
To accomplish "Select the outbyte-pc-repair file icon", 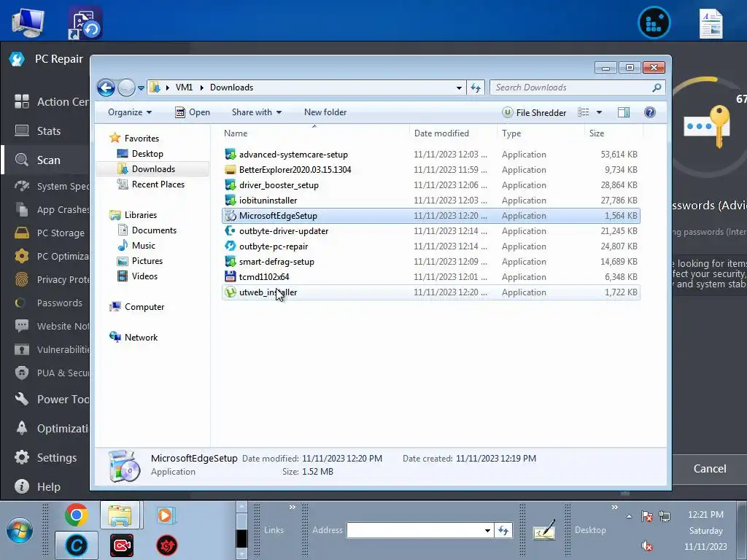I will (230, 246).
